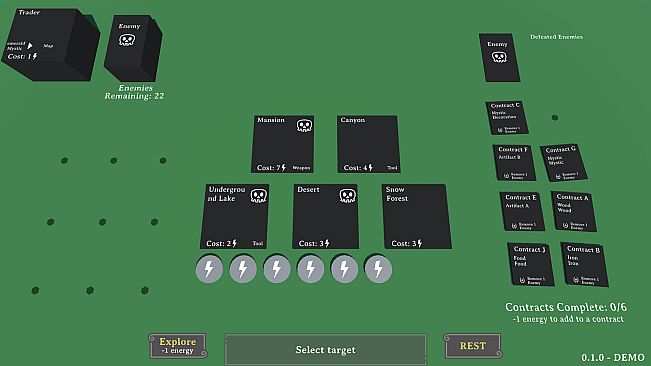The height and width of the screenshot is (366, 651).
Task: Click the skull icon on Underground Lake card
Action: point(259,195)
